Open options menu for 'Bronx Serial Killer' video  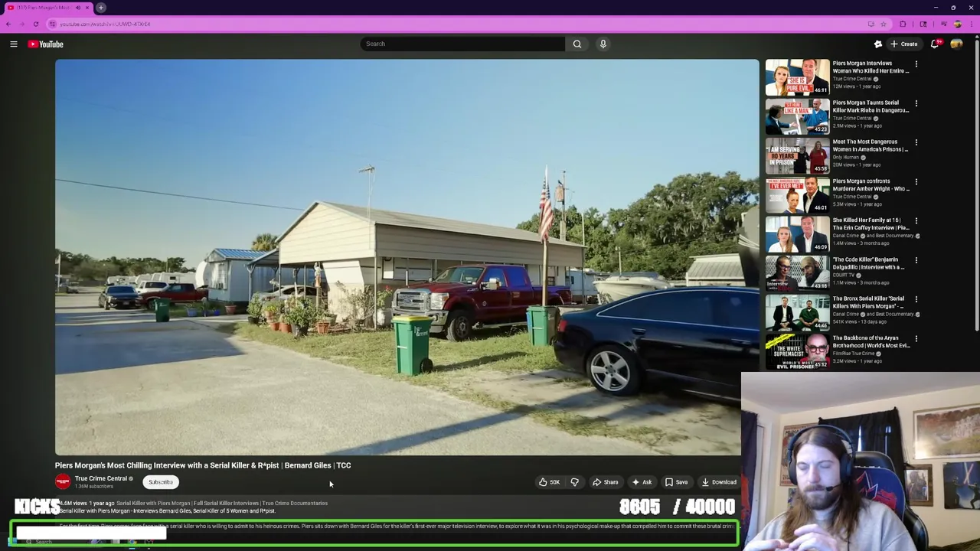click(916, 299)
